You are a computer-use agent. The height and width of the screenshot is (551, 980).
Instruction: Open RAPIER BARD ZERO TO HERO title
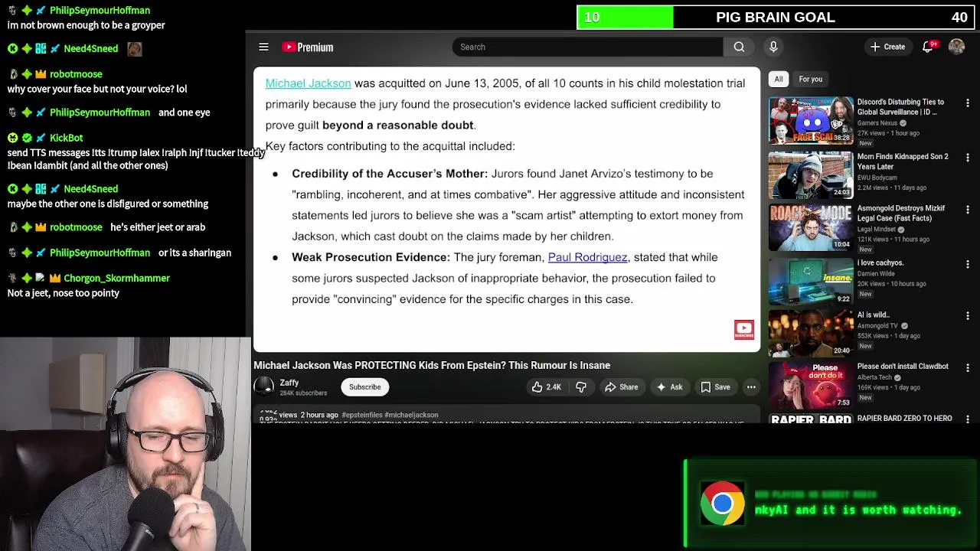904,418
